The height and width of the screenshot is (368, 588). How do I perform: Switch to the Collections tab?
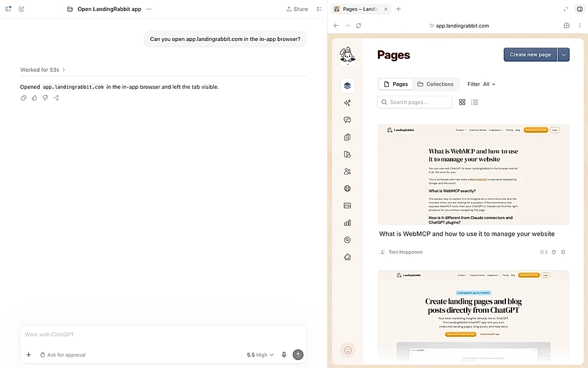tap(435, 84)
